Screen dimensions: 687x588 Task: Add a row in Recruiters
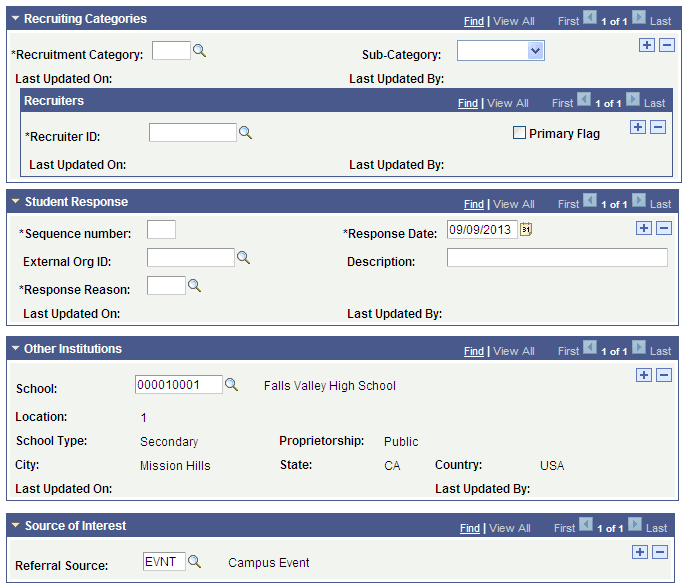(638, 127)
